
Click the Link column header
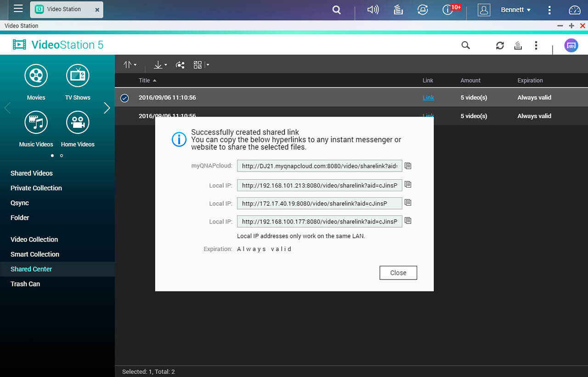tap(428, 80)
